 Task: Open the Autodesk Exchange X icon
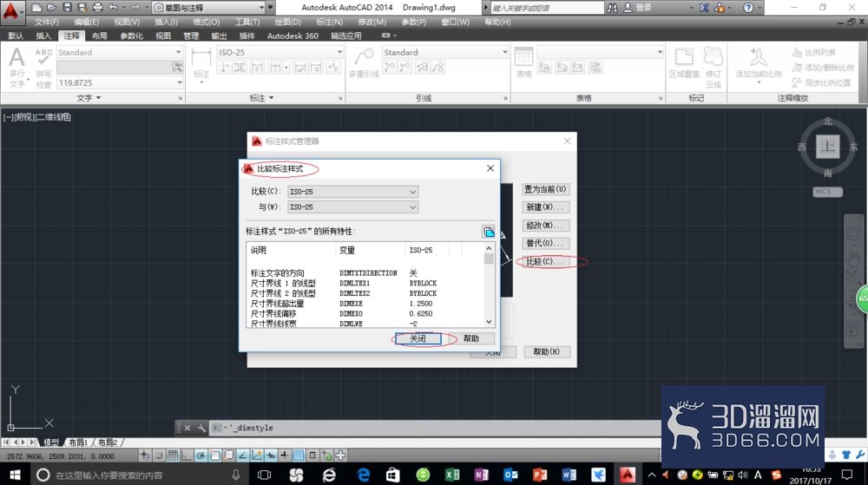[704, 8]
